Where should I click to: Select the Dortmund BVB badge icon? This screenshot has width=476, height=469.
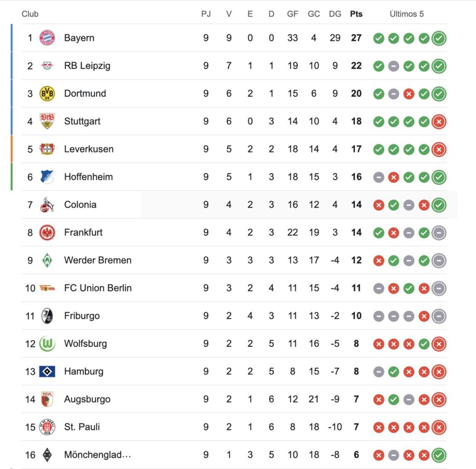tap(47, 93)
